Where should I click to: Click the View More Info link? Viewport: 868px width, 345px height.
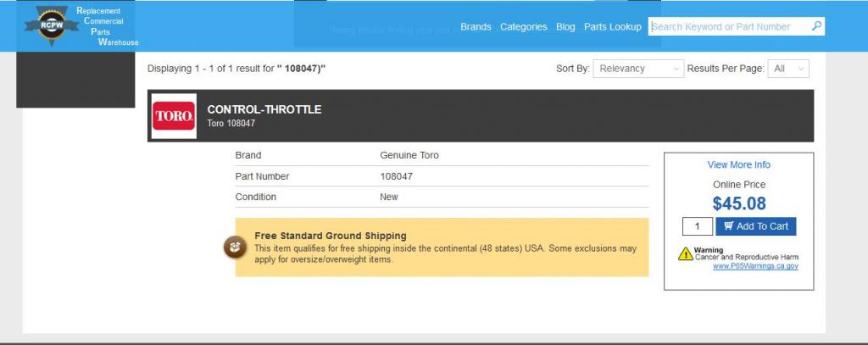point(738,164)
